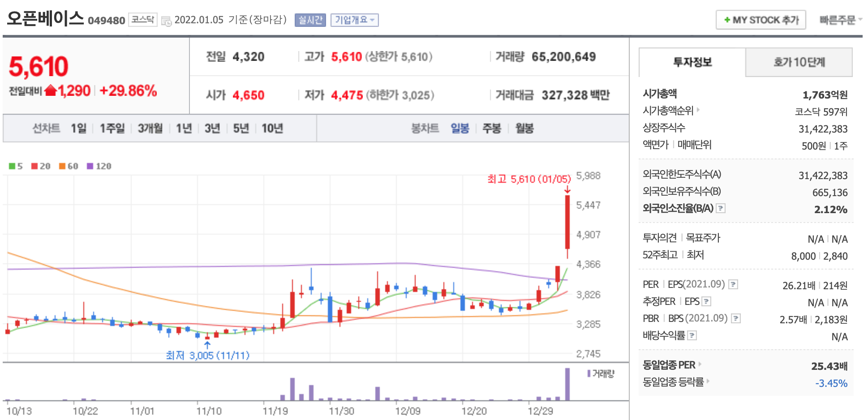868x420 pixels.
Task: Click the 12/29 date label on chart axis
Action: coord(540,411)
